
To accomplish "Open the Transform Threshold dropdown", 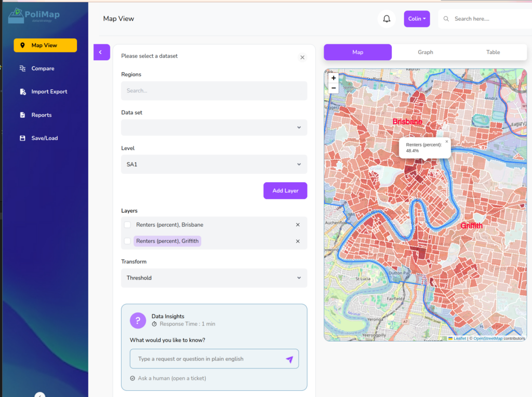I will click(x=214, y=278).
